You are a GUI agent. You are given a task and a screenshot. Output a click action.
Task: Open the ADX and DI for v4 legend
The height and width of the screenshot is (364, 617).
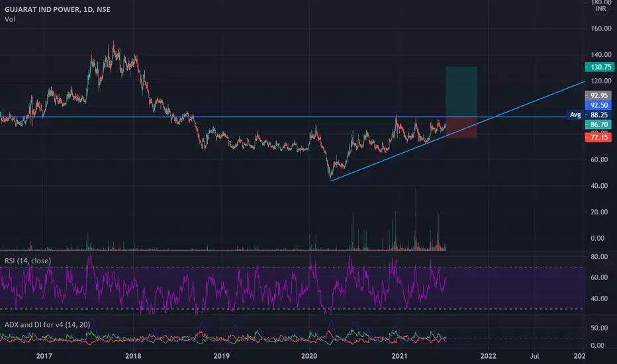(47, 325)
